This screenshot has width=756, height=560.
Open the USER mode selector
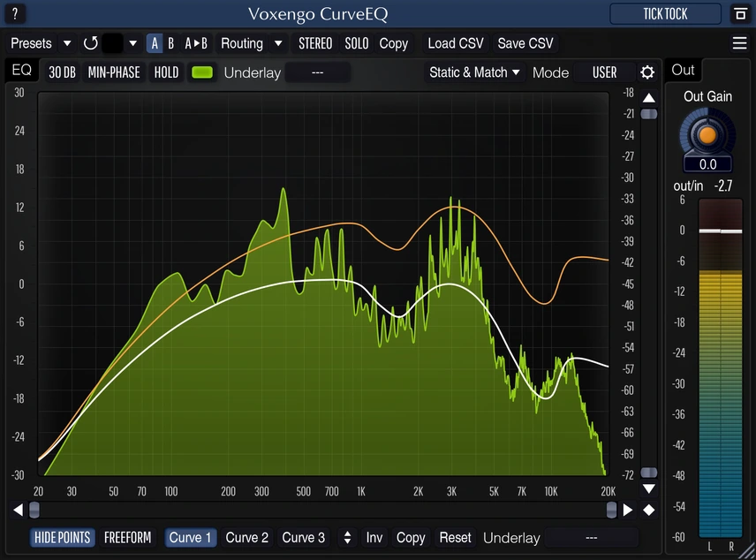click(604, 72)
